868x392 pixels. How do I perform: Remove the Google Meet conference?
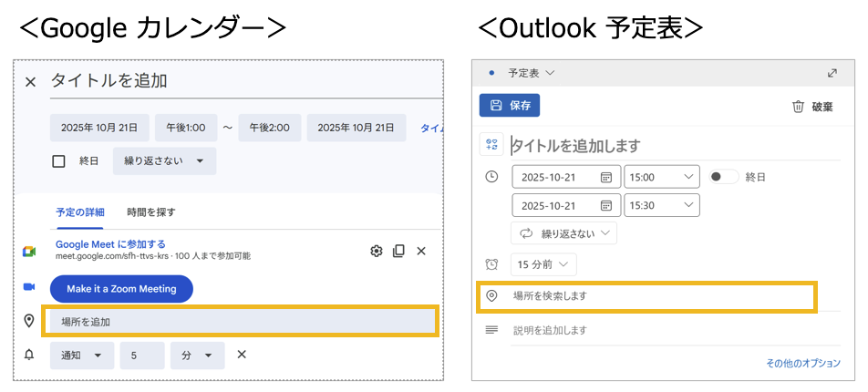click(421, 251)
